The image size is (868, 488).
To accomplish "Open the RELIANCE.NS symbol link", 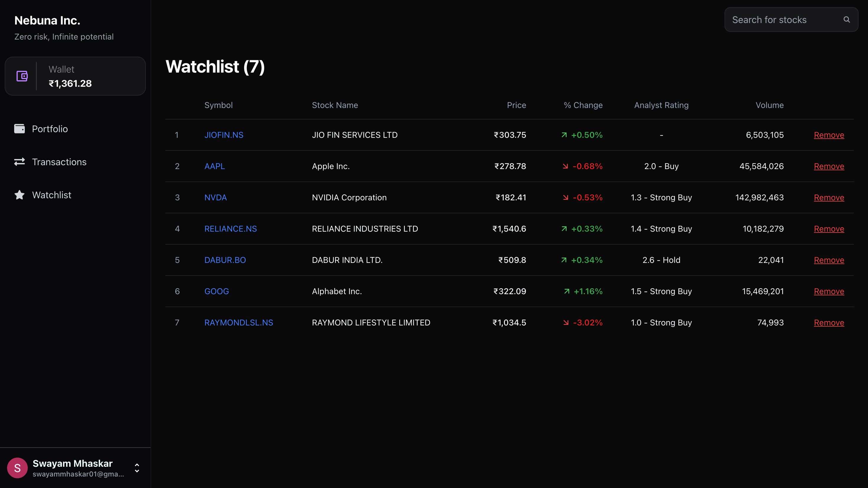I will pos(231,229).
